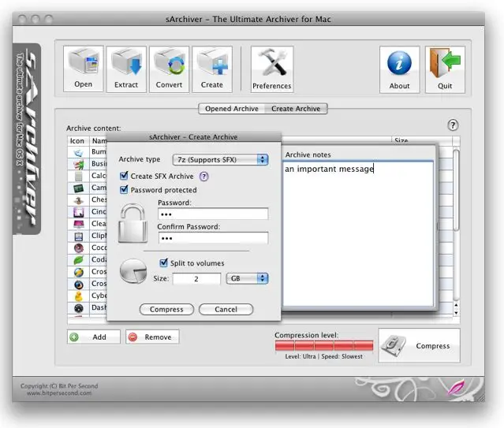Click the file icon in the Busi row
The height and width of the screenshot is (428, 504).
(x=78, y=164)
